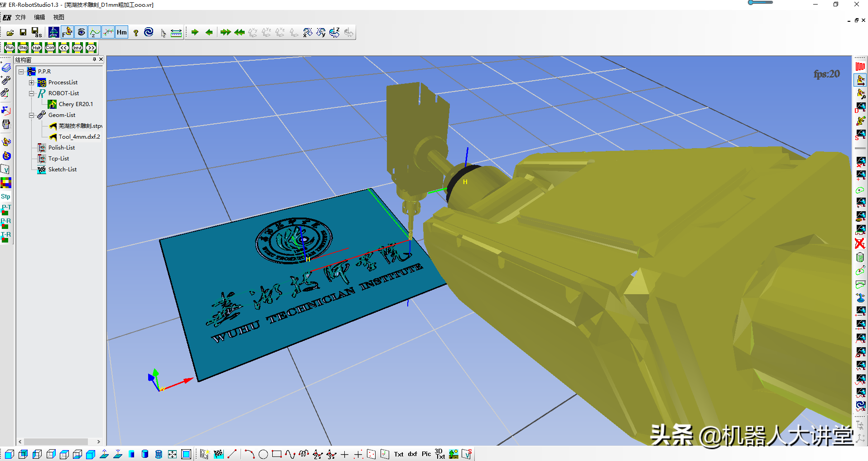The height and width of the screenshot is (461, 868).
Task: Collapse the ROBOT-List node
Action: [x=32, y=93]
